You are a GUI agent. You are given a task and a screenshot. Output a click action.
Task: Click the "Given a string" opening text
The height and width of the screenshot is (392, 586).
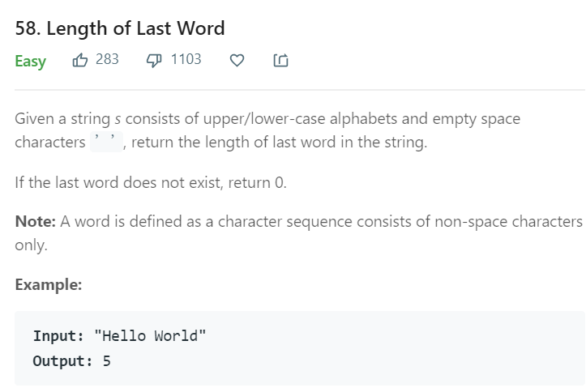62,119
